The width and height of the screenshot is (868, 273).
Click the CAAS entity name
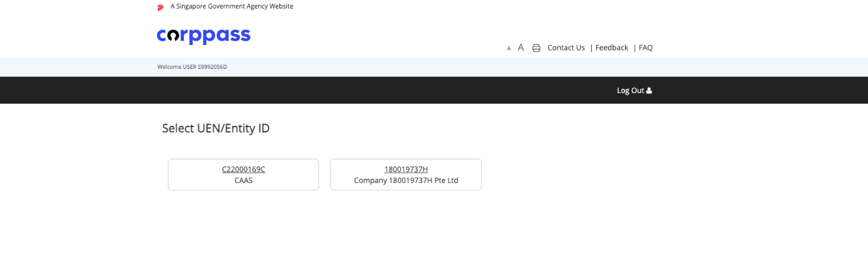244,181
